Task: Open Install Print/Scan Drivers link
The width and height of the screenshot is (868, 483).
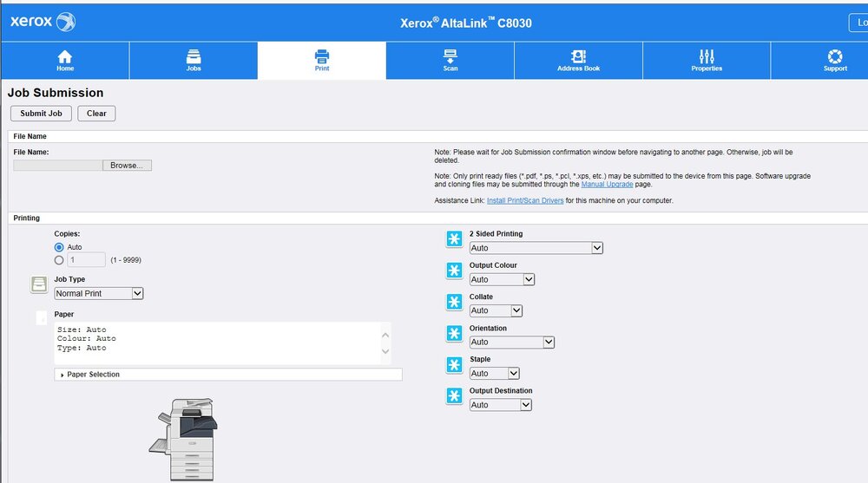Action: [x=525, y=200]
